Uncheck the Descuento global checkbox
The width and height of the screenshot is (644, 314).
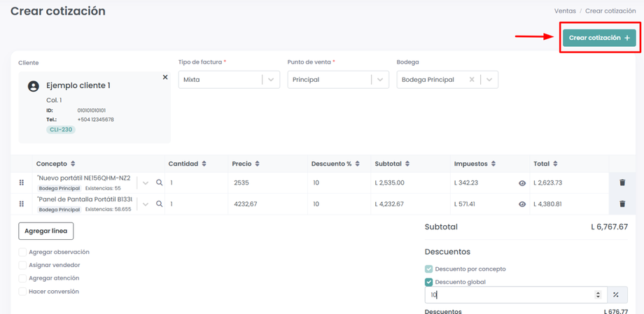(429, 282)
